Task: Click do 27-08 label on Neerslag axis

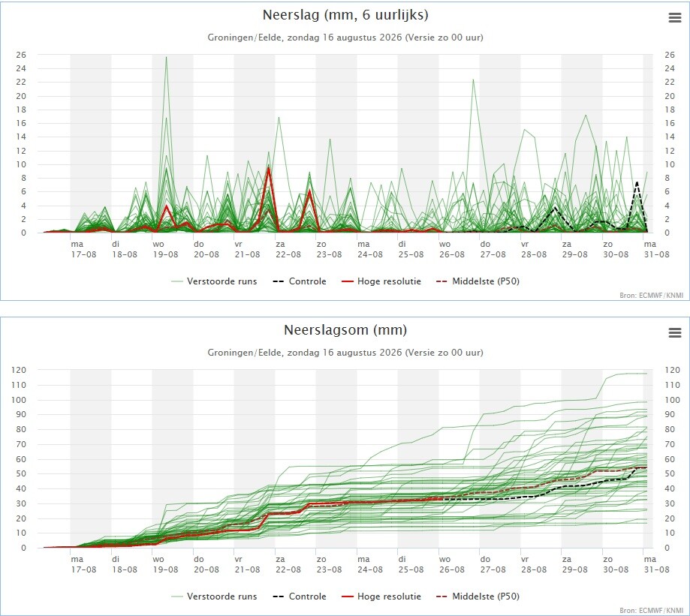Action: (x=493, y=249)
